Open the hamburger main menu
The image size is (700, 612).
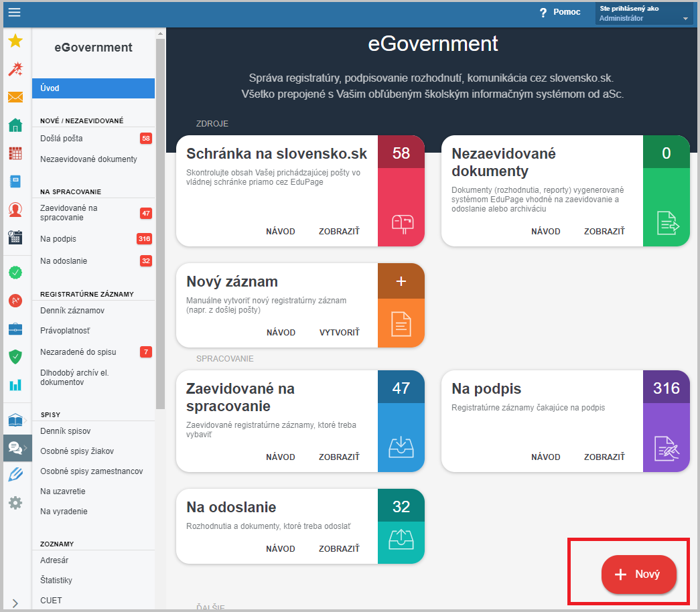[x=14, y=12]
